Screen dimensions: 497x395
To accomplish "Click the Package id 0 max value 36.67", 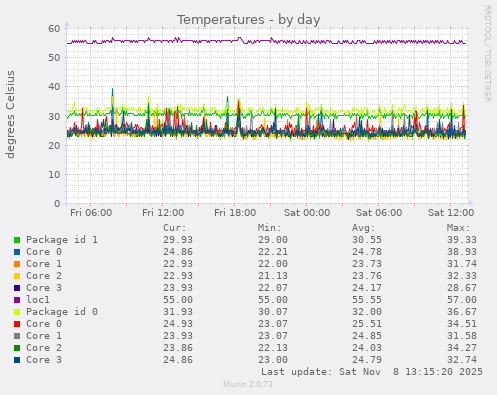I will coord(462,312).
